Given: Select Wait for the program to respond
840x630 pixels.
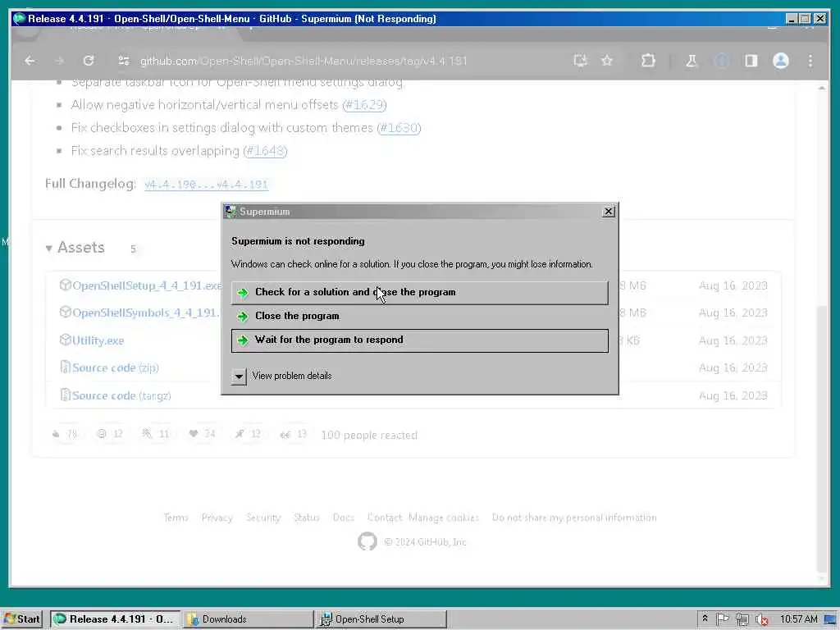Looking at the screenshot, I should 419,340.
